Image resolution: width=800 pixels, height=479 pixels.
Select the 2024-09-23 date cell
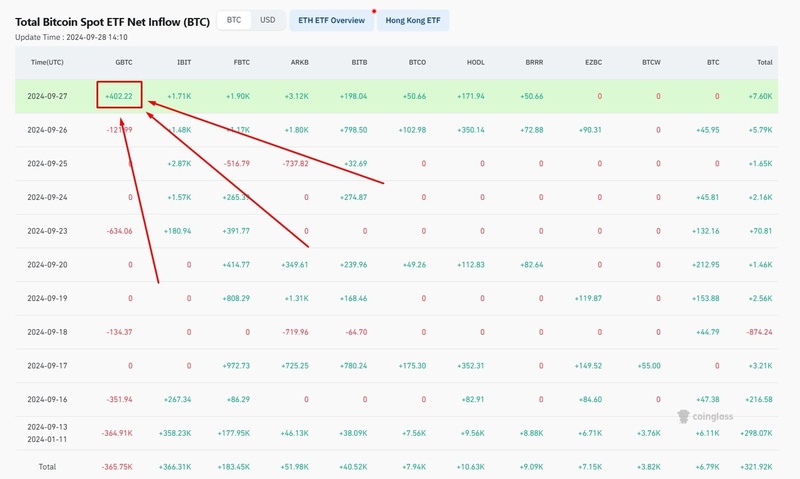[x=47, y=231]
